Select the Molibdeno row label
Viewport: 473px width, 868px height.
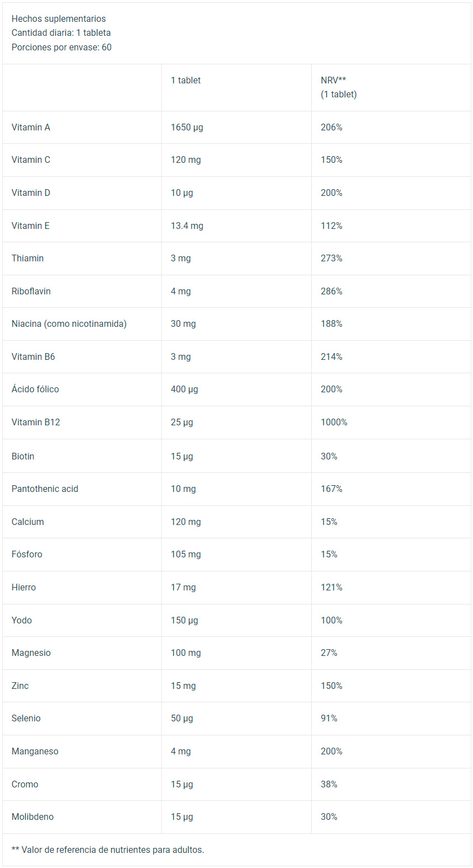point(32,817)
